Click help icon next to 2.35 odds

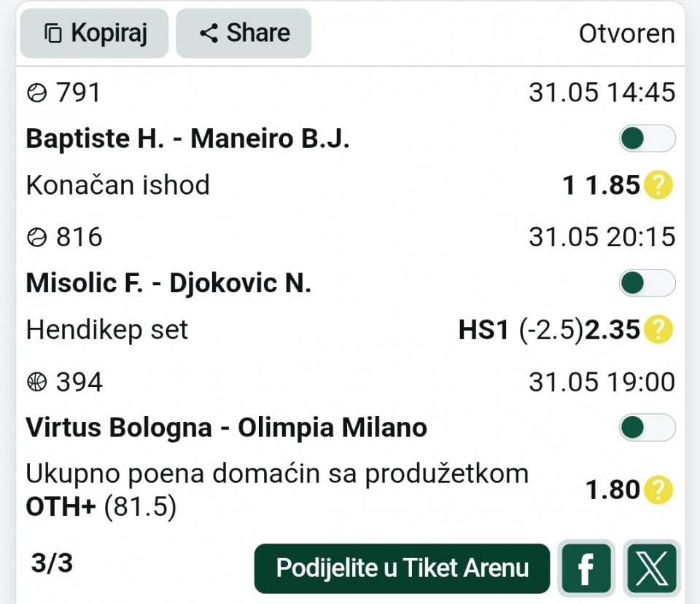click(x=658, y=329)
